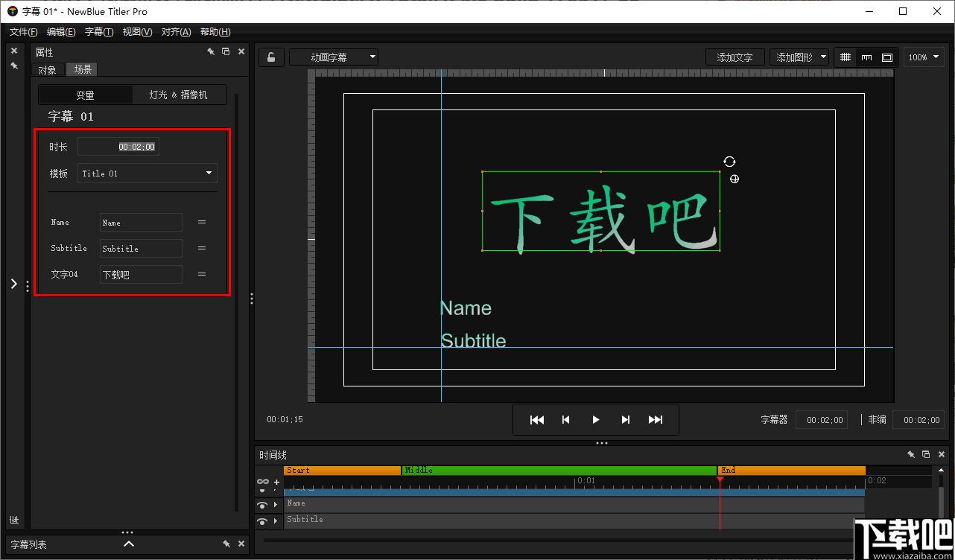Hide the Subtitle track with eye toggle

261,521
